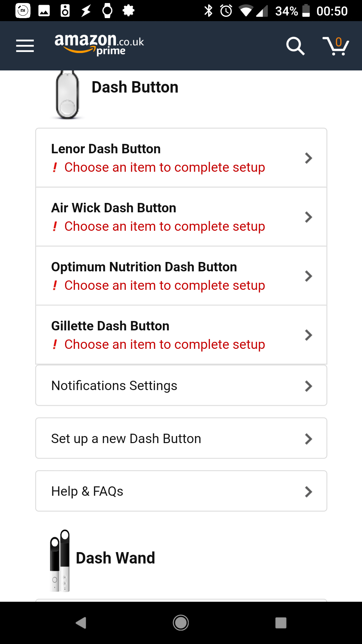Tap the Bluetooth status bar icon
Image resolution: width=362 pixels, height=644 pixels.
coord(208,11)
